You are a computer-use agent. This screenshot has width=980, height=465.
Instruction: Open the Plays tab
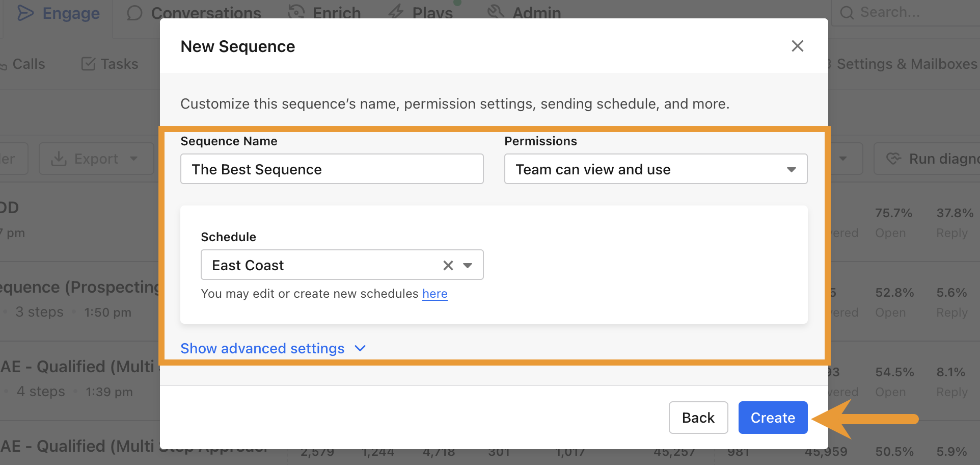(421, 13)
